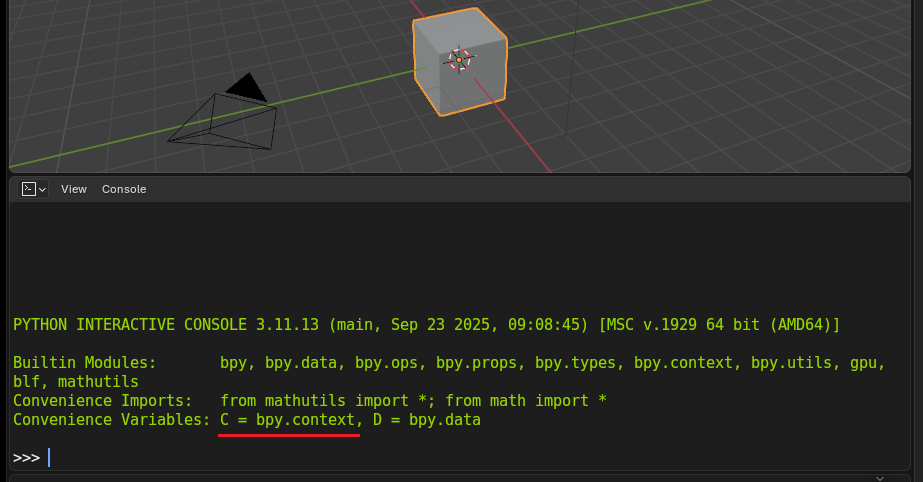Click 'from math import *' text
Screen dimensions: 923x482
[526, 401]
